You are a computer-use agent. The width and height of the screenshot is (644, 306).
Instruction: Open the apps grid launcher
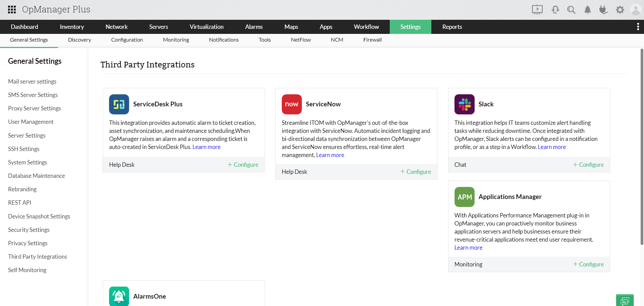[x=11, y=9]
